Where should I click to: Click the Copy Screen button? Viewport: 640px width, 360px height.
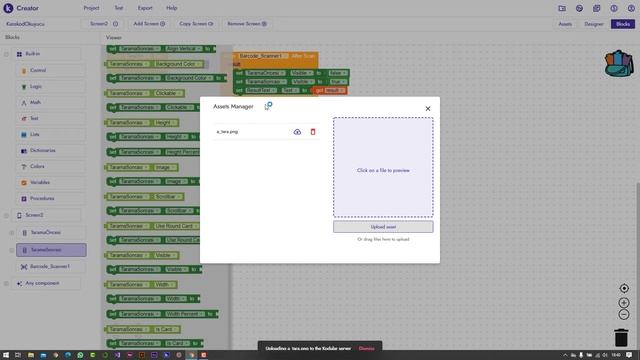click(196, 24)
